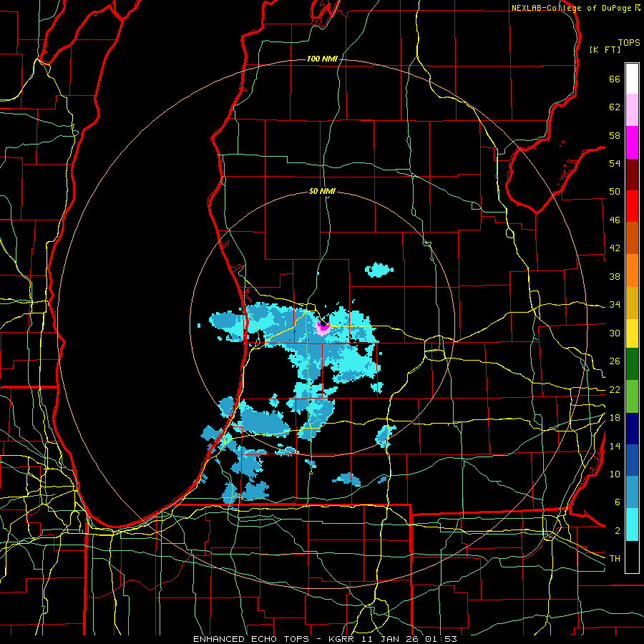Click the dark orange legend swatch
Image resolution: width=644 pixels, height=644 pixels.
coord(632,238)
